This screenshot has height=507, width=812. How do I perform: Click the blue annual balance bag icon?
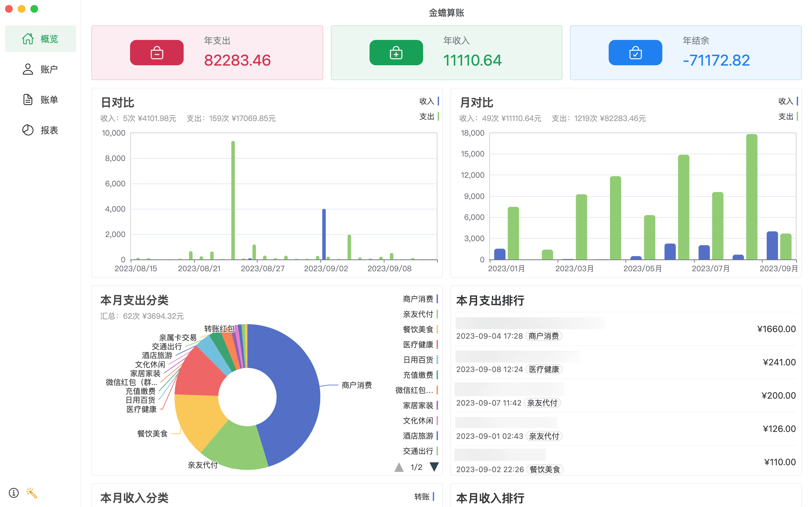[x=635, y=53]
